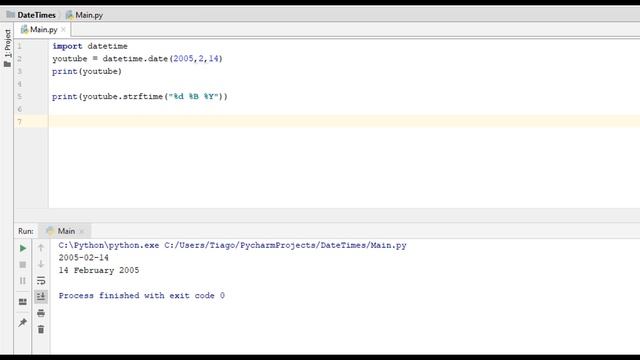Toggle scroll to end icon
This screenshot has height=360, width=640.
pyautogui.click(x=41, y=296)
